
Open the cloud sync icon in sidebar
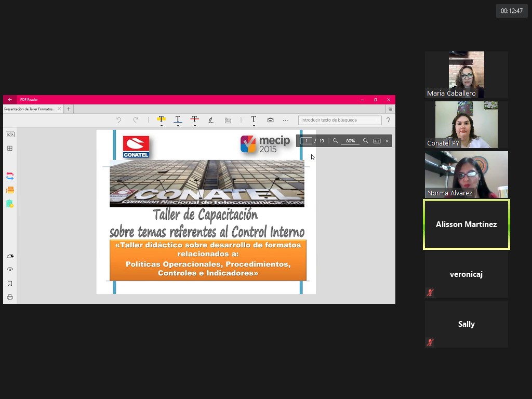pos(10,256)
